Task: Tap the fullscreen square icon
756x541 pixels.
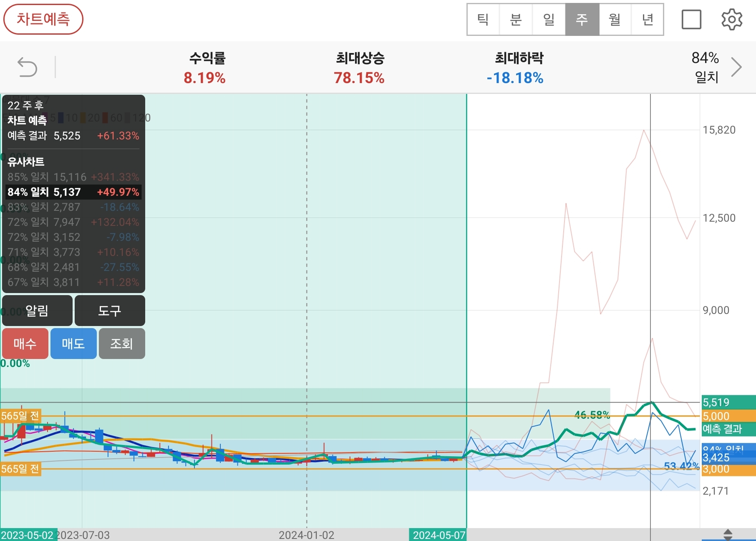Action: [x=691, y=20]
